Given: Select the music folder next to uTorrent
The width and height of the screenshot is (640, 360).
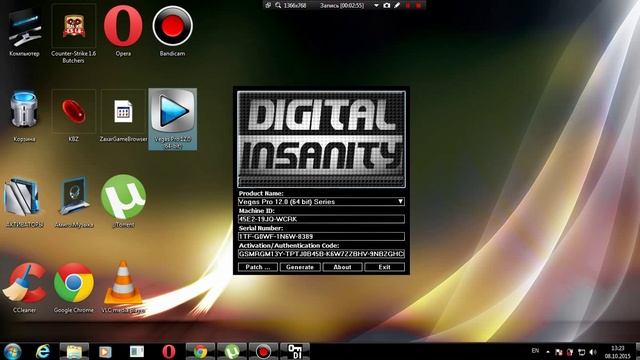Looking at the screenshot, I should [73, 202].
